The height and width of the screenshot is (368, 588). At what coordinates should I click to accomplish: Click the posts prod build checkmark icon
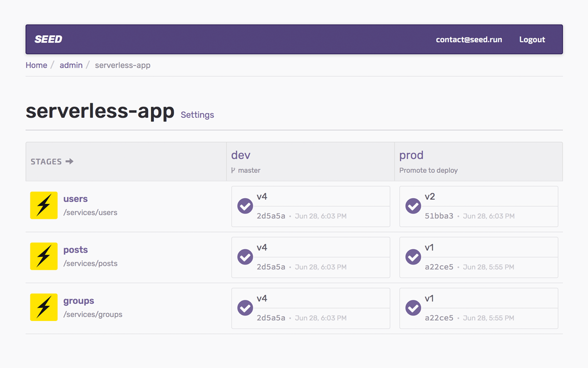(x=413, y=257)
